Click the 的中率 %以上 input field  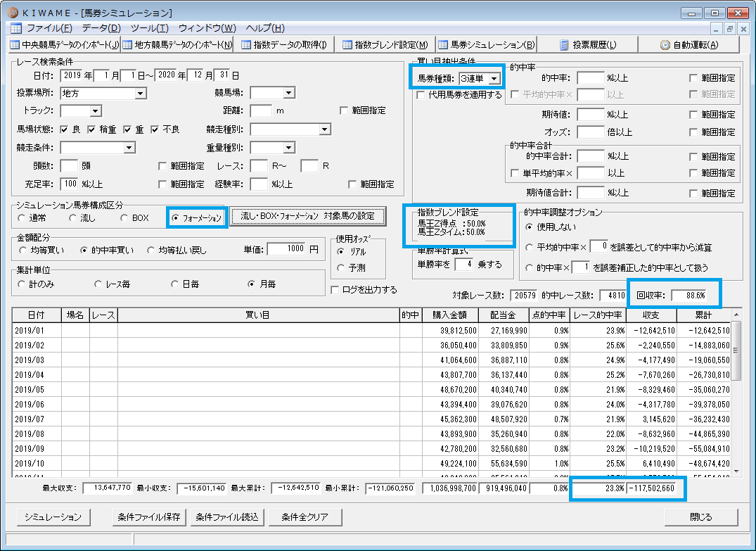pos(590,78)
